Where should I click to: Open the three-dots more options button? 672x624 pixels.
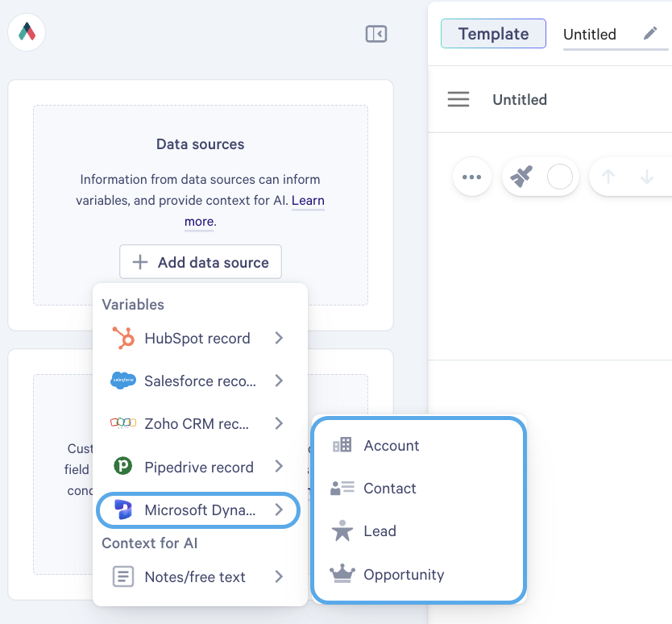472,177
